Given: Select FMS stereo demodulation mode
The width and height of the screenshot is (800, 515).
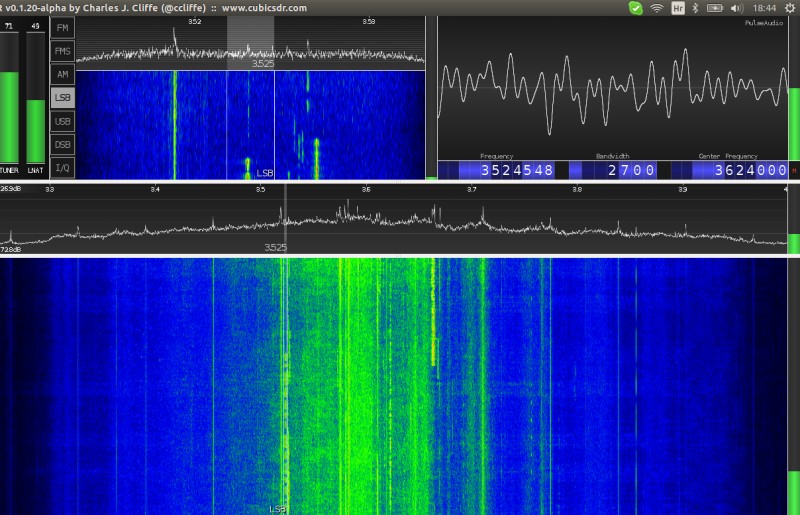Looking at the screenshot, I should click(x=62, y=51).
